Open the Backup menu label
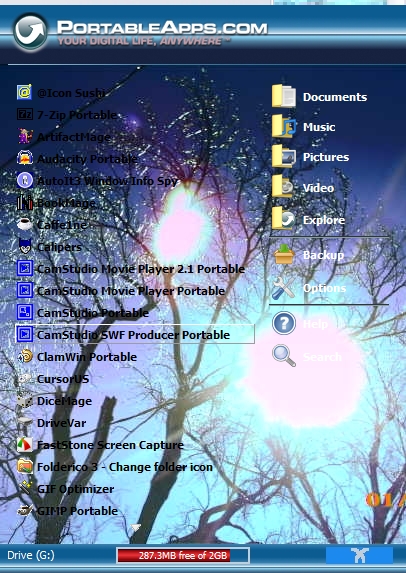The image size is (406, 573). click(x=323, y=255)
